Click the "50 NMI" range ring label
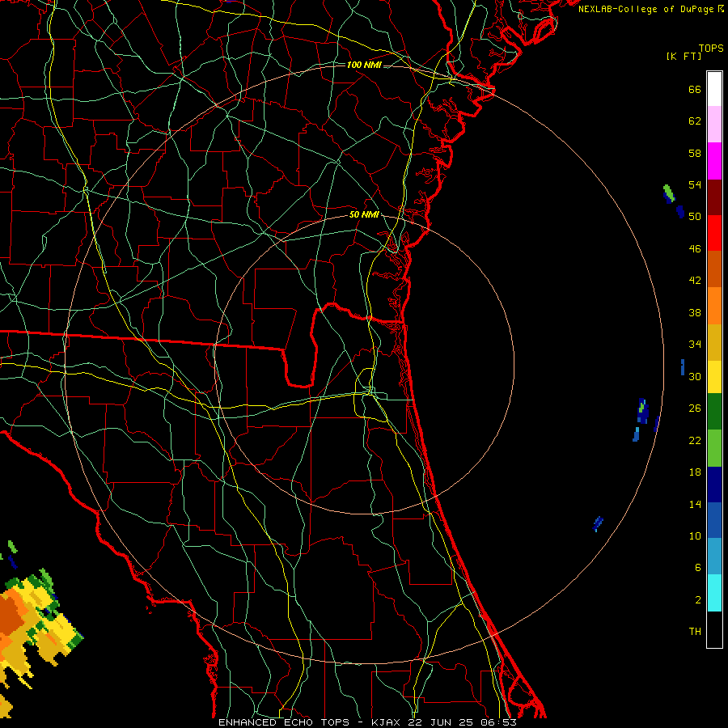728x728 pixels. point(364,214)
